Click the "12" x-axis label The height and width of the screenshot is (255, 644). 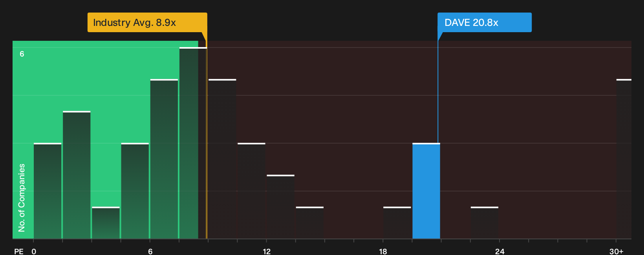click(267, 251)
